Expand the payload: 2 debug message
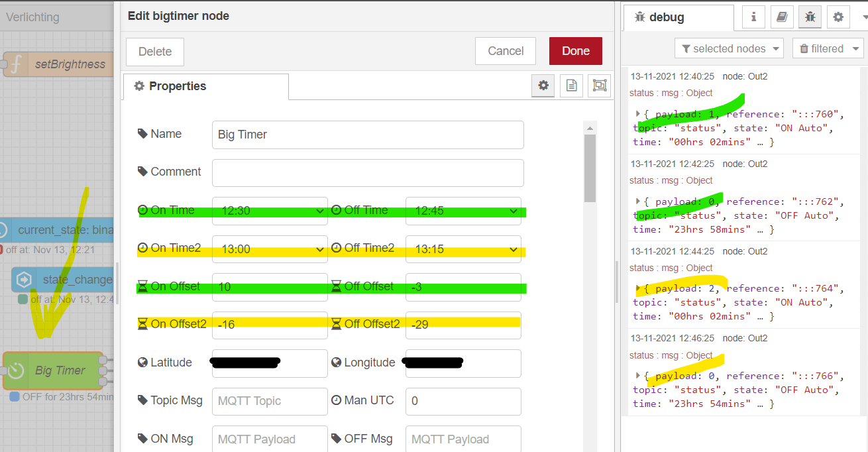 point(638,288)
